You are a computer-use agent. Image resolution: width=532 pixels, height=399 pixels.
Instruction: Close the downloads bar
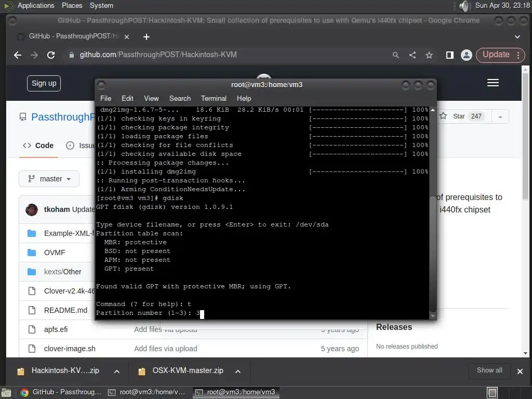[520, 371]
